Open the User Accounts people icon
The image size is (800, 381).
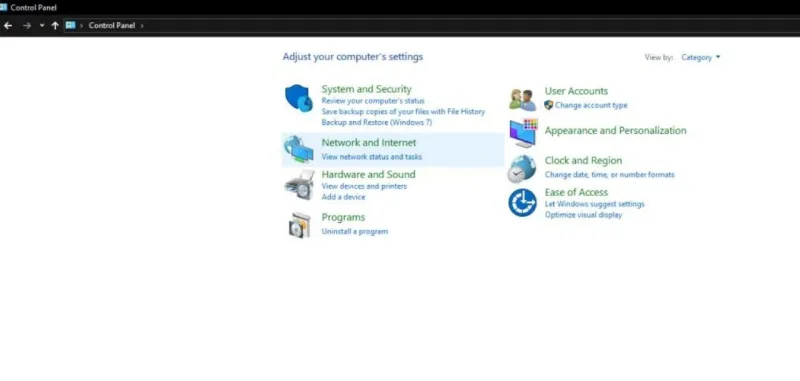[x=522, y=99]
